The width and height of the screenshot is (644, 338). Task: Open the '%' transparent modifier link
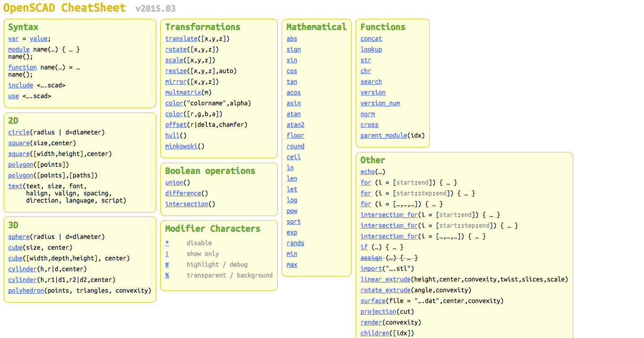[x=167, y=275]
